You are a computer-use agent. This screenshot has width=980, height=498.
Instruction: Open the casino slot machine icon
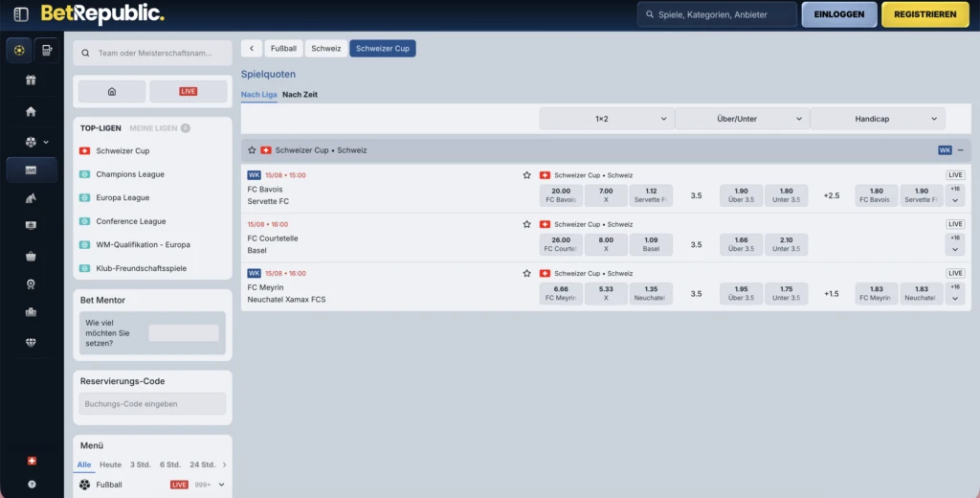(47, 50)
